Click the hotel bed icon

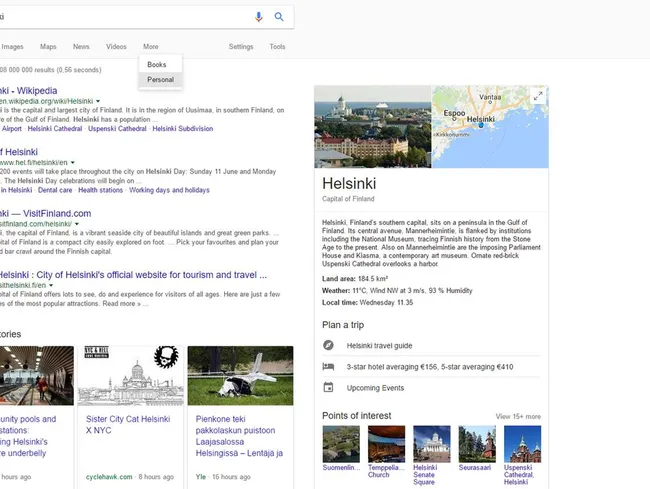pos(328,366)
